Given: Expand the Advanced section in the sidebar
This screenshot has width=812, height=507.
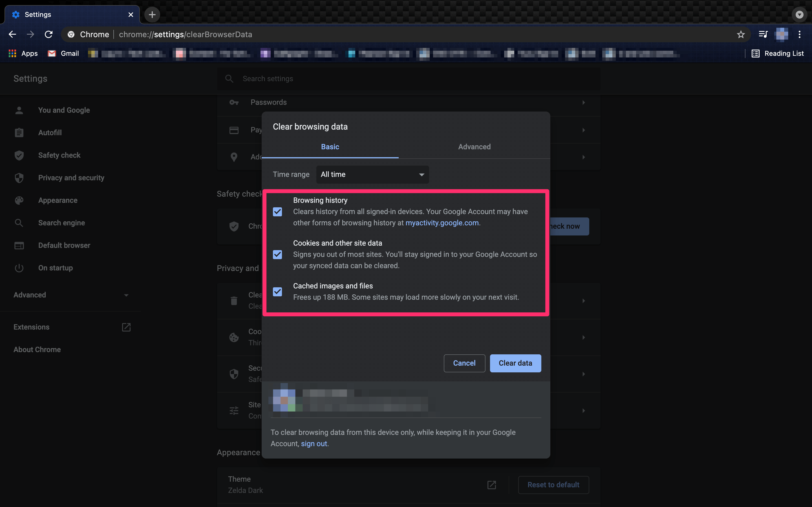Looking at the screenshot, I should tap(70, 295).
